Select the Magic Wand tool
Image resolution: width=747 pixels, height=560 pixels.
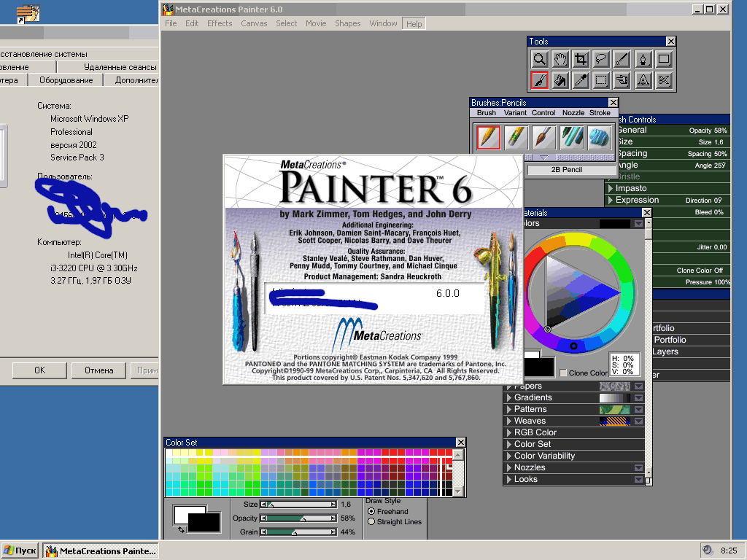click(622, 60)
